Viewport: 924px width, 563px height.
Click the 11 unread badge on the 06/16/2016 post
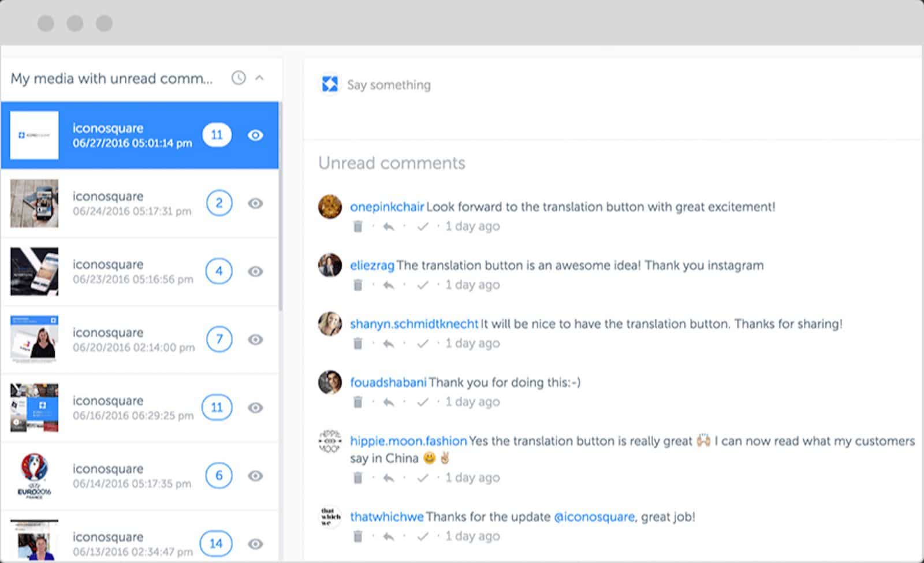(x=217, y=408)
